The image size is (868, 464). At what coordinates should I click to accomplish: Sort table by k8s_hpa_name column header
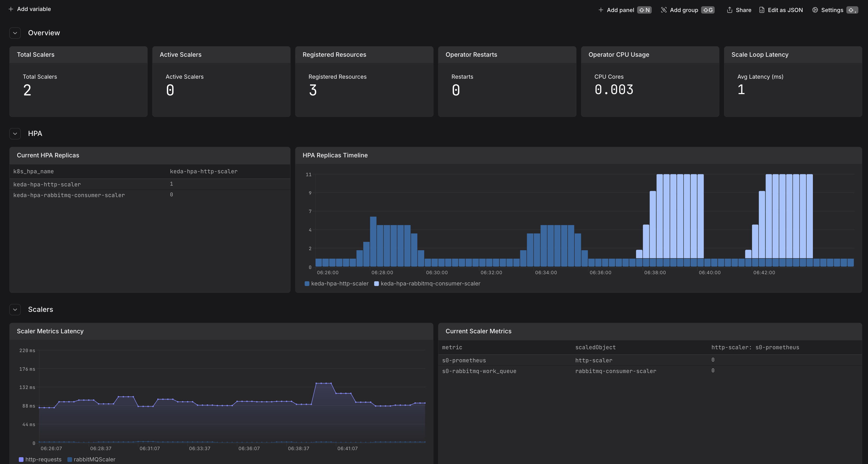[x=34, y=171]
